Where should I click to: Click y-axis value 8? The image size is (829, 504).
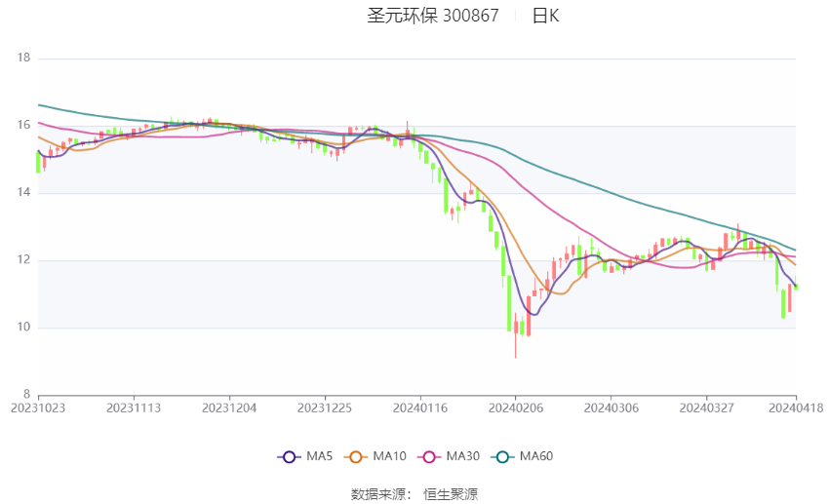point(27,394)
